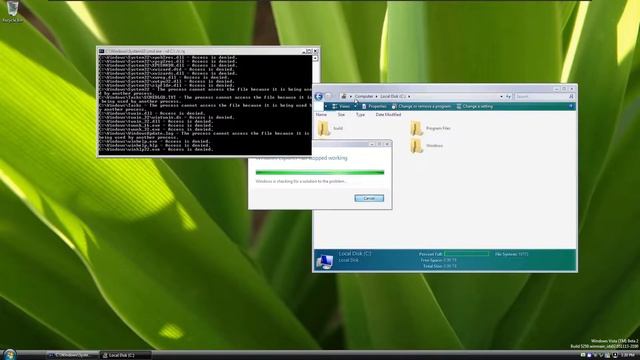Cancel the stopped working dialog
The image size is (640, 360).
(369, 198)
